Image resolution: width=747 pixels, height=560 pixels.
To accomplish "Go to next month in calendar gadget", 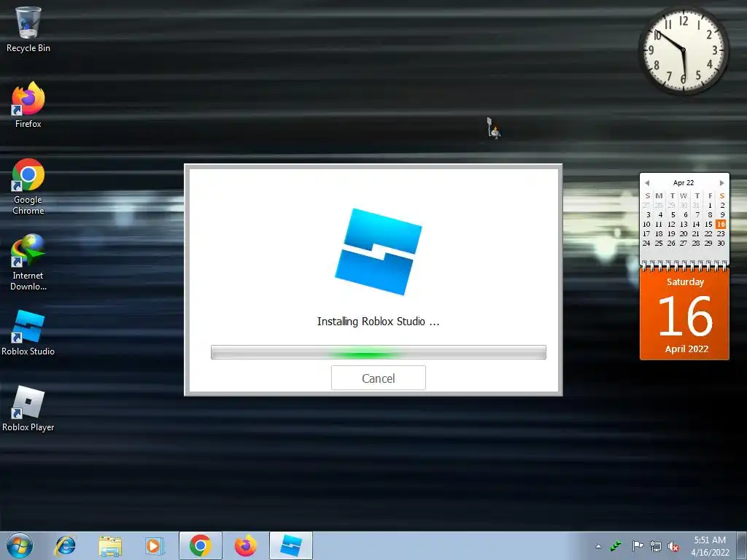I will [x=721, y=183].
